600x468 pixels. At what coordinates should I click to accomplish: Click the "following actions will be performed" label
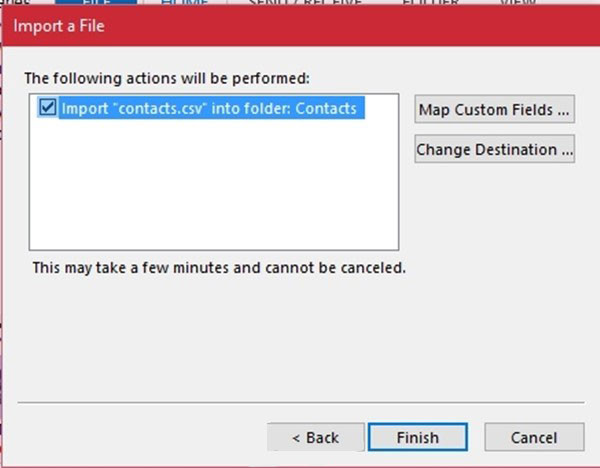tap(167, 78)
